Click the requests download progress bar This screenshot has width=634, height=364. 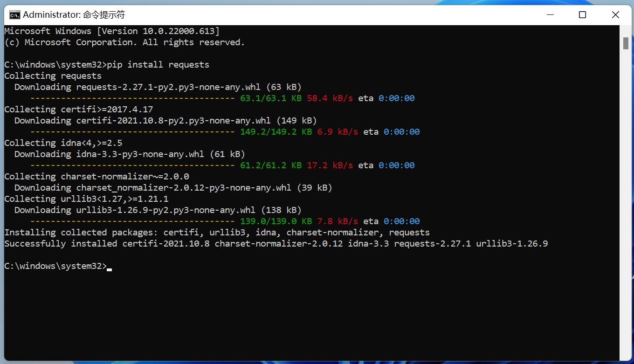coord(131,98)
